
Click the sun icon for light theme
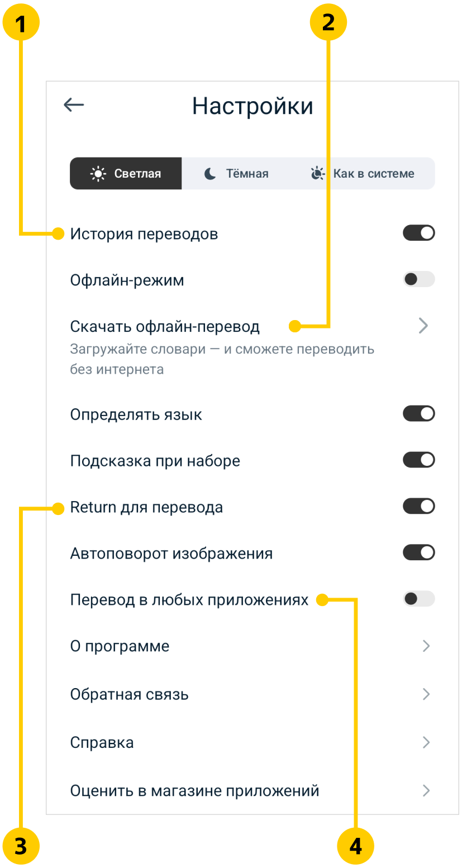click(x=98, y=174)
